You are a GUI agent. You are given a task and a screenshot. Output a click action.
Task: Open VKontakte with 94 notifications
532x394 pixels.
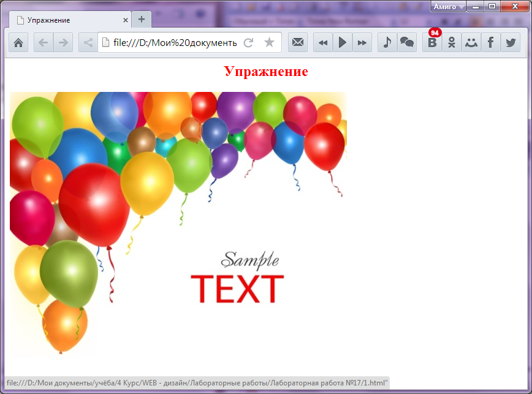point(432,43)
